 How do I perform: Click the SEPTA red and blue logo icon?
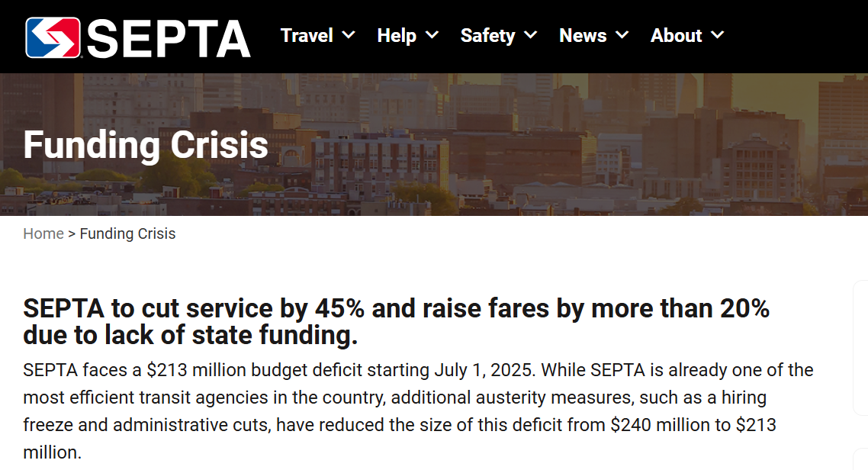point(53,37)
